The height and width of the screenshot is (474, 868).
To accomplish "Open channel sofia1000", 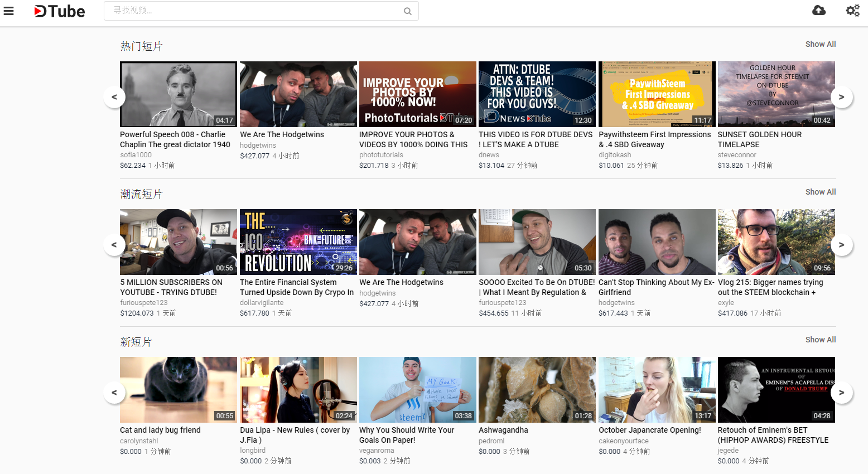I will (x=136, y=155).
